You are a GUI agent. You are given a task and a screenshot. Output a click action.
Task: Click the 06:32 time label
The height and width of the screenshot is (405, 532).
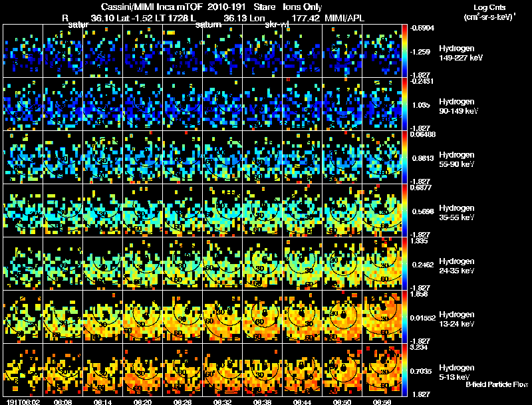(223, 402)
